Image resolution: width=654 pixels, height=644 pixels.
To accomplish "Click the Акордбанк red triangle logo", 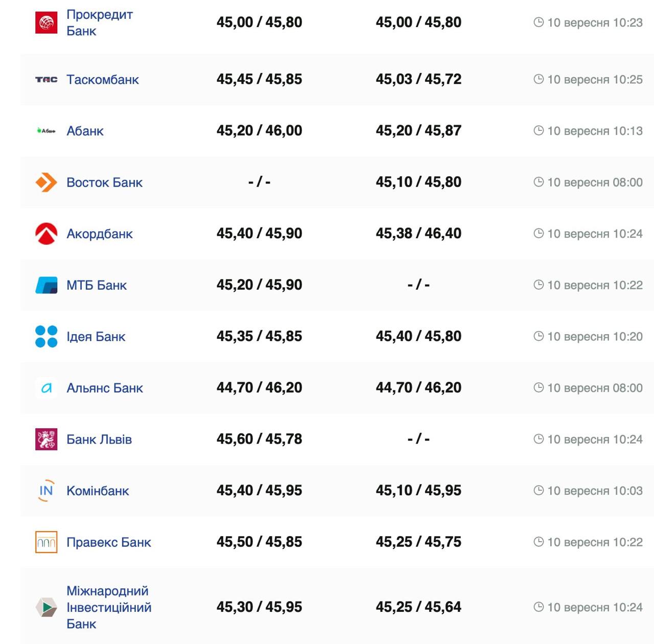I will 46,234.
